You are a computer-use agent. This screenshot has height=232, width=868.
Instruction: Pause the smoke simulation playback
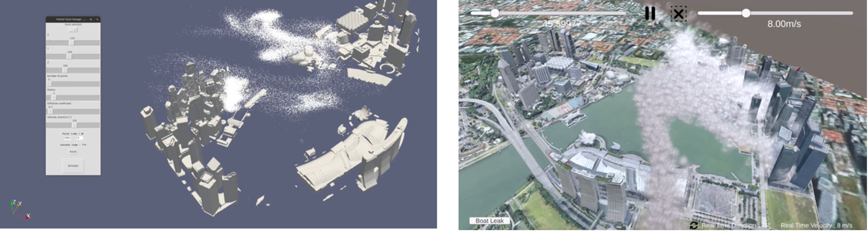(x=650, y=14)
